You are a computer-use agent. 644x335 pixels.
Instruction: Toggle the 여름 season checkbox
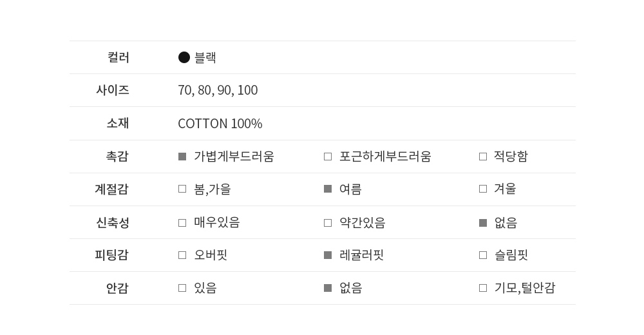click(x=328, y=189)
